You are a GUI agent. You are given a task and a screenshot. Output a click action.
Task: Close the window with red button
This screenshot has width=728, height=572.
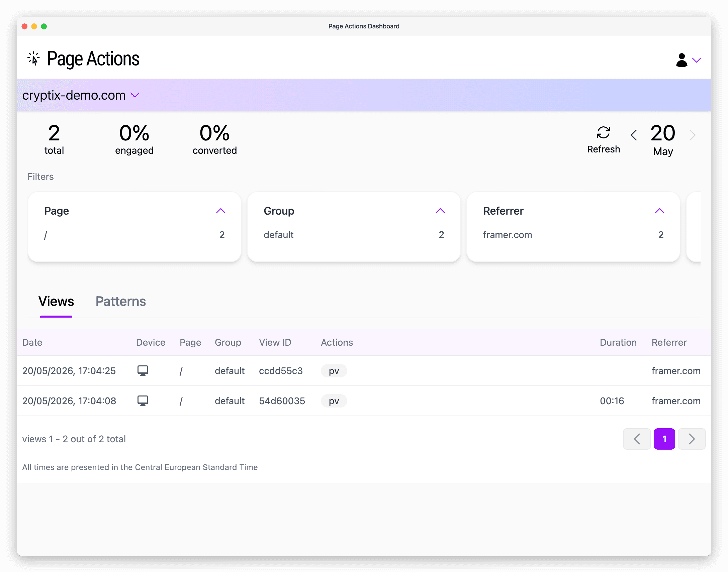click(24, 26)
